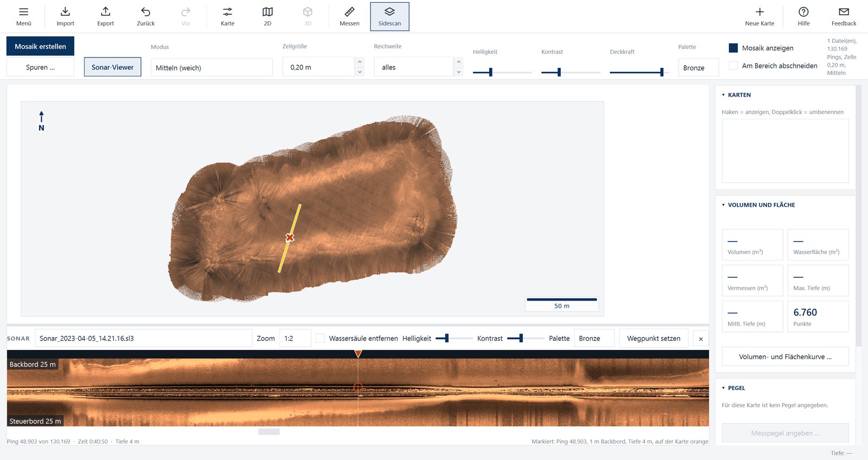
Task: Click the orange ping marker triangle
Action: [x=358, y=354]
